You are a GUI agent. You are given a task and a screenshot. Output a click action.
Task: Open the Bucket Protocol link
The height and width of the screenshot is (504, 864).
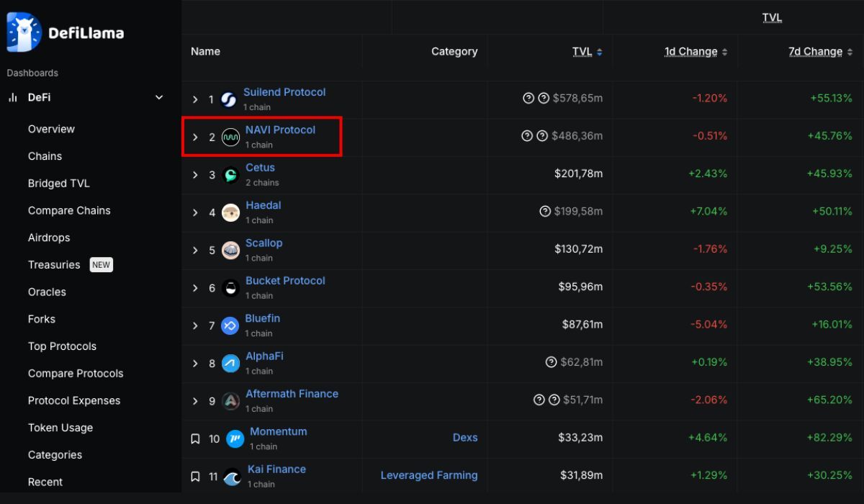click(x=285, y=281)
